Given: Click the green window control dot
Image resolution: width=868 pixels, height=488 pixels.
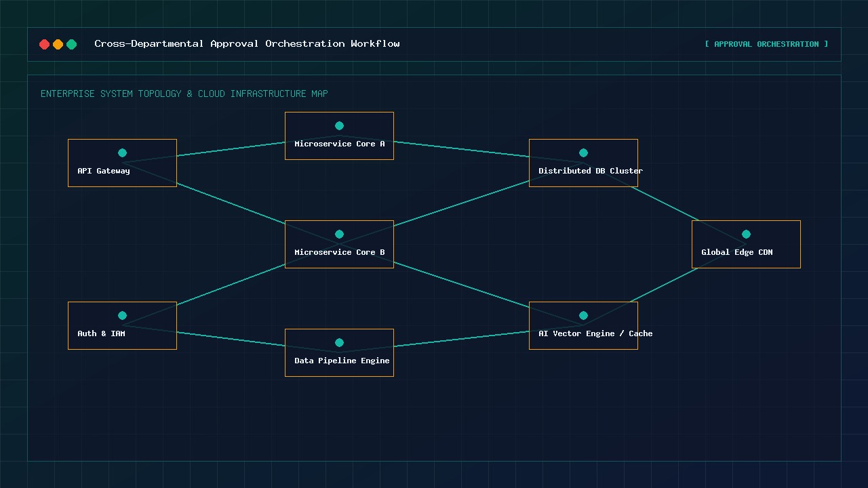Looking at the screenshot, I should point(71,44).
